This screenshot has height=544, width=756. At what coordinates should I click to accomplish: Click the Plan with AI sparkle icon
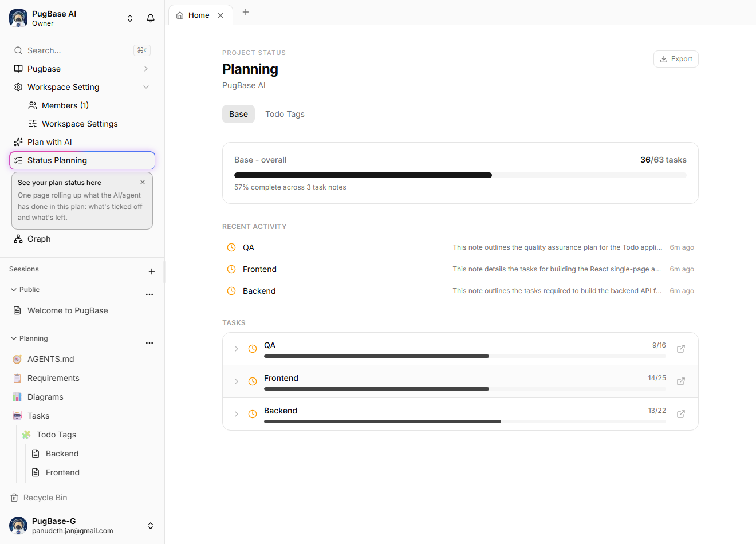click(x=18, y=142)
